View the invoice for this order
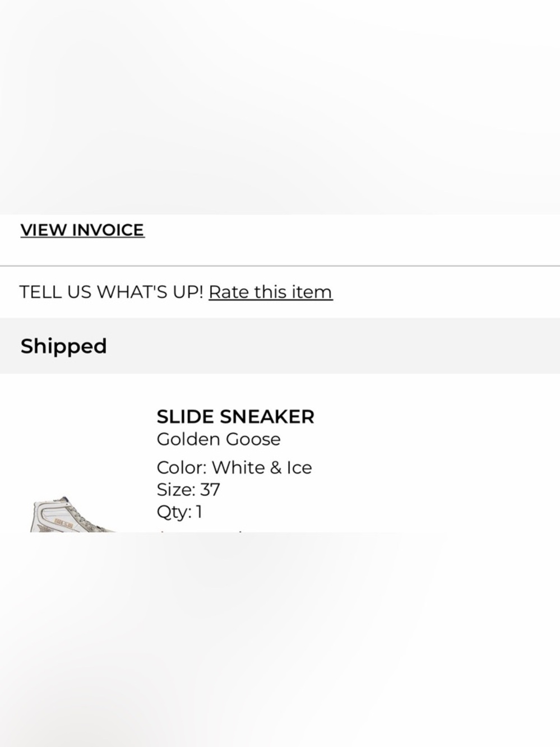Viewport: 560px width, 747px height. (82, 230)
